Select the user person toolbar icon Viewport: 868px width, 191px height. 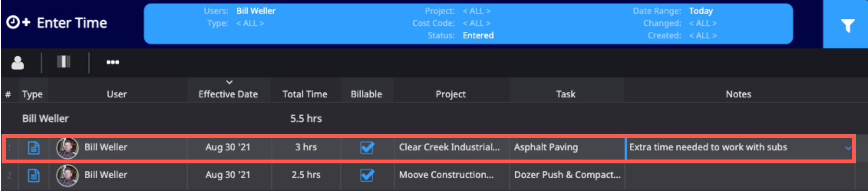[18, 63]
